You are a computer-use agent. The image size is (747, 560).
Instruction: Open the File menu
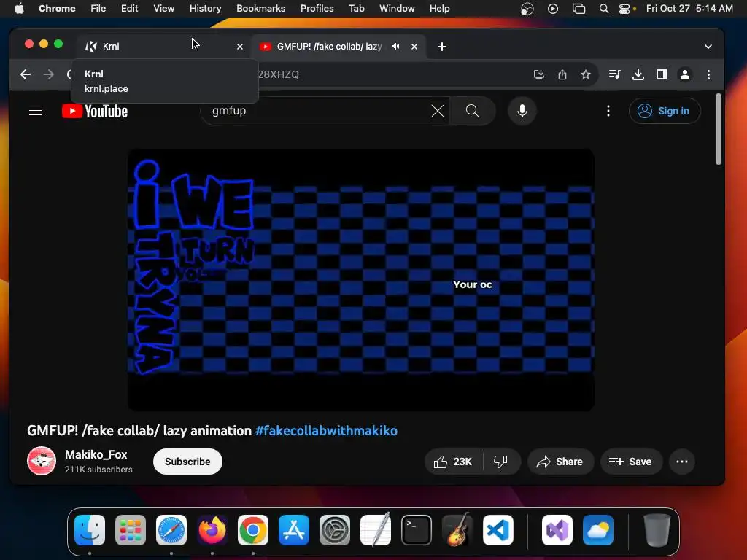click(98, 9)
